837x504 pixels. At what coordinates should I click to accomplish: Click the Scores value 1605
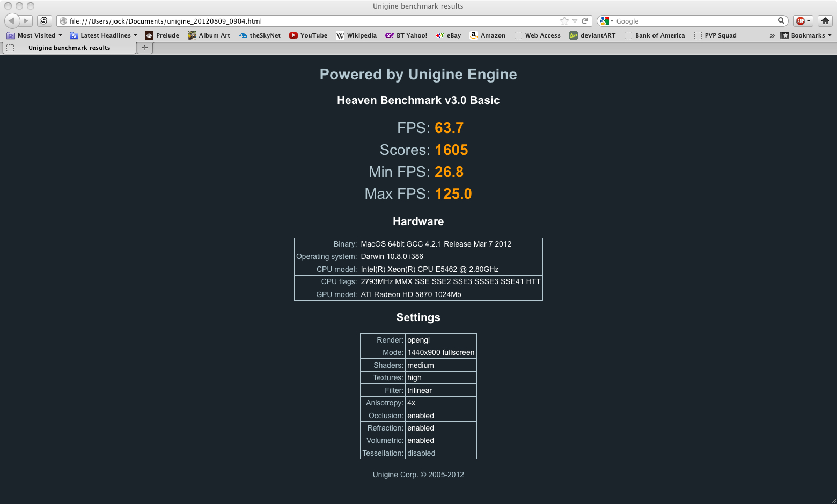tap(451, 150)
